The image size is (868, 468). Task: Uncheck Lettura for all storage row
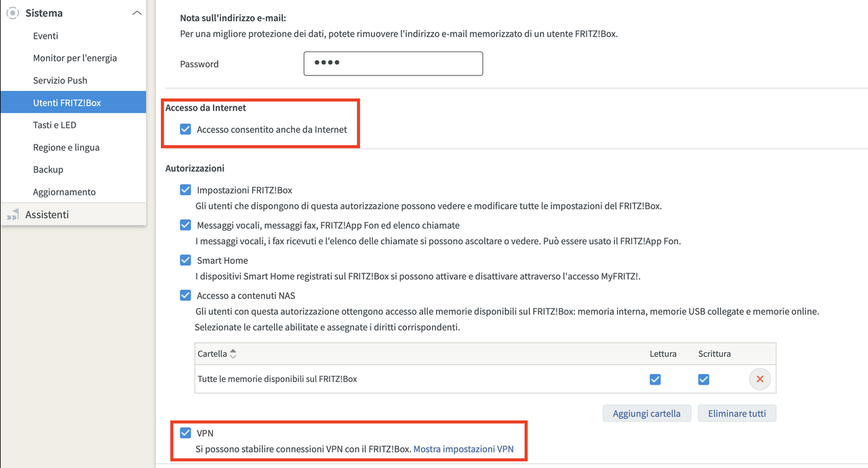click(655, 379)
